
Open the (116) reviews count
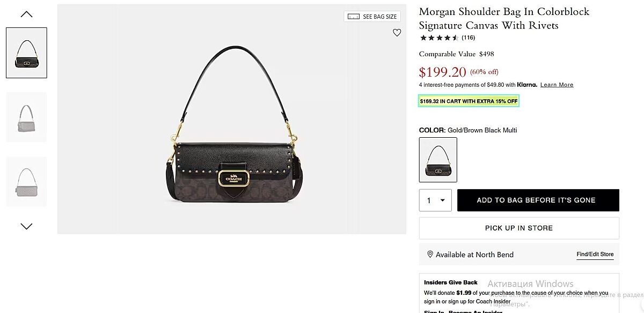[468, 38]
